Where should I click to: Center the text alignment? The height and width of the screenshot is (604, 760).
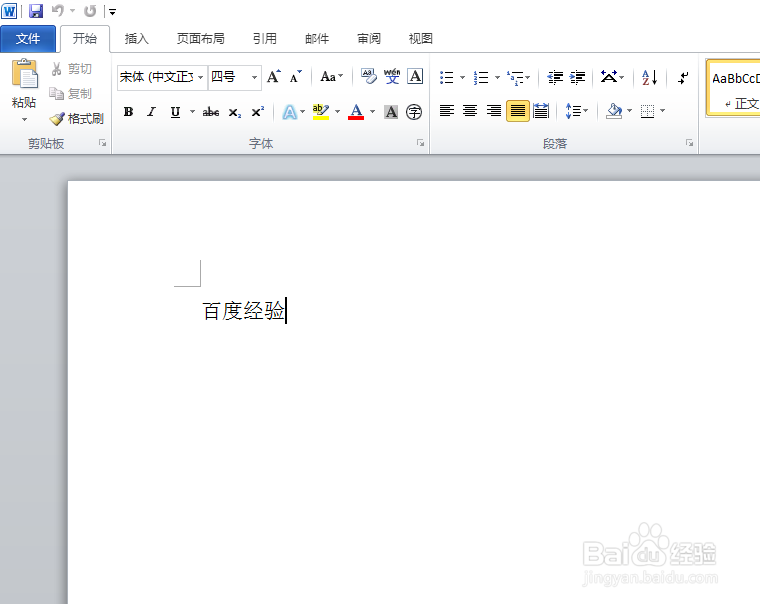click(x=470, y=111)
